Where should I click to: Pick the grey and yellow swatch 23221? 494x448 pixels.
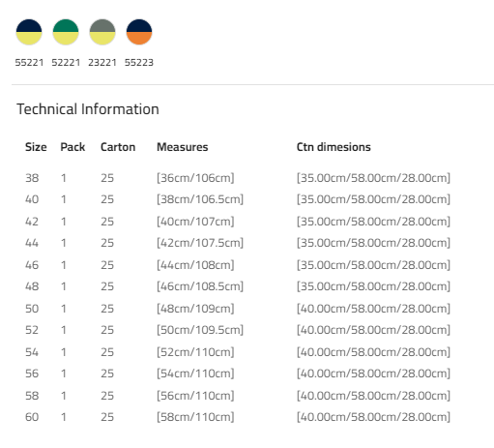pyautogui.click(x=102, y=32)
